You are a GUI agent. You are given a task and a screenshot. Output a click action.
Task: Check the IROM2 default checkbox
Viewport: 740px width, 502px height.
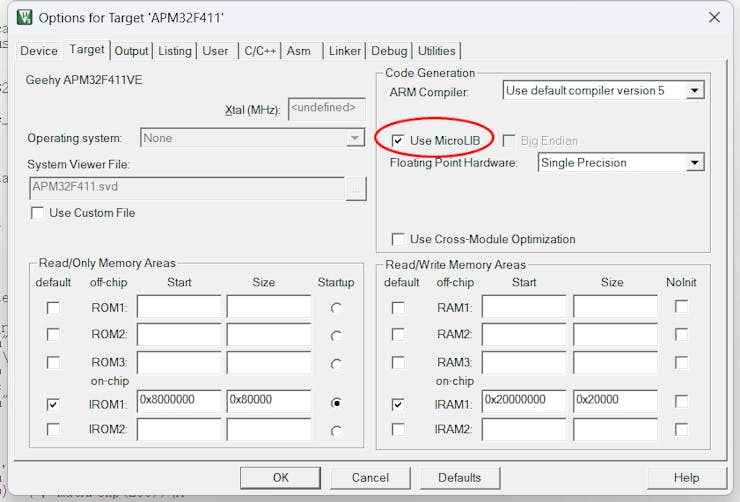point(53,429)
